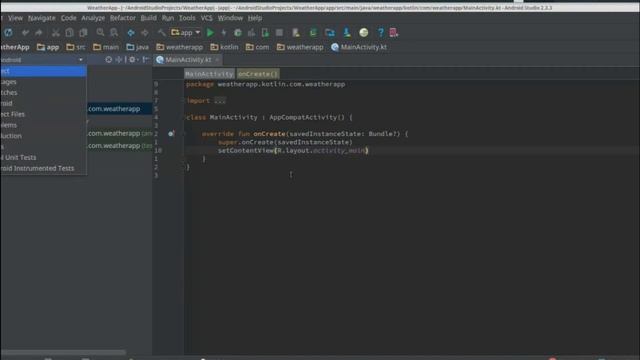This screenshot has height=360, width=640.
Task: Click the Paste icon in toolbar
Action: pyautogui.click(x=83, y=33)
